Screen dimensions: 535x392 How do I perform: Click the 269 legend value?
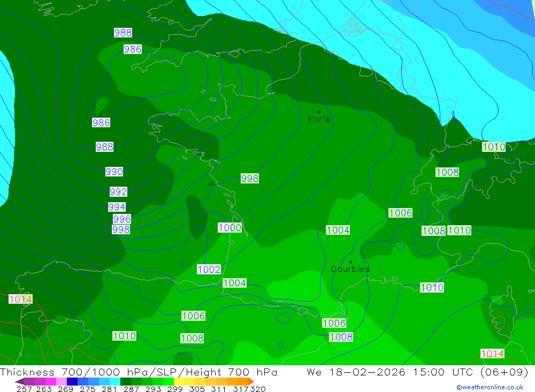[x=65, y=389]
